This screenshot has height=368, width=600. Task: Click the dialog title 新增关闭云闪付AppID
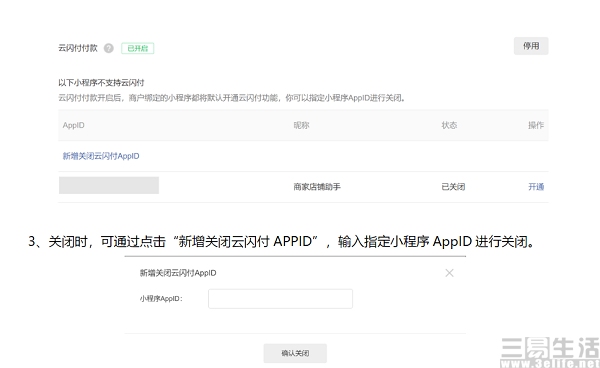[178, 273]
